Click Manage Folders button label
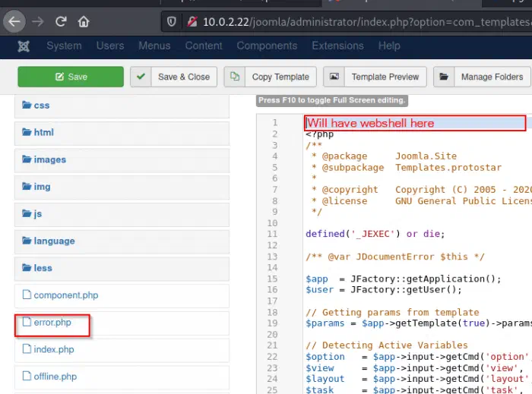532x394 pixels. coord(492,77)
